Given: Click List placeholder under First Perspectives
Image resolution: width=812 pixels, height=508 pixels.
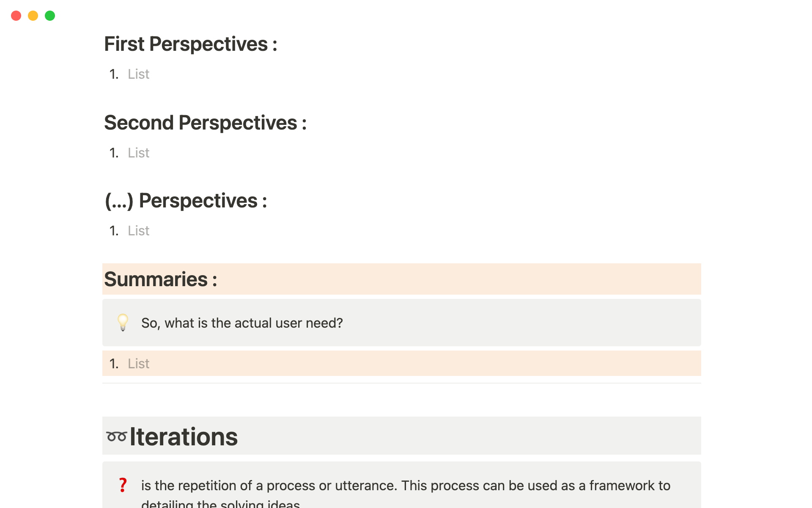Looking at the screenshot, I should pyautogui.click(x=138, y=74).
